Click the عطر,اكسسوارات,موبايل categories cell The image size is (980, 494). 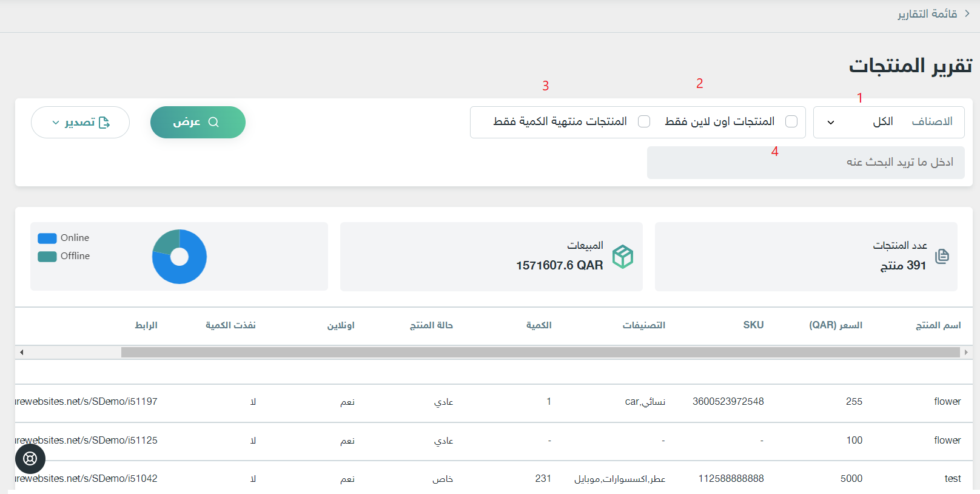point(620,479)
